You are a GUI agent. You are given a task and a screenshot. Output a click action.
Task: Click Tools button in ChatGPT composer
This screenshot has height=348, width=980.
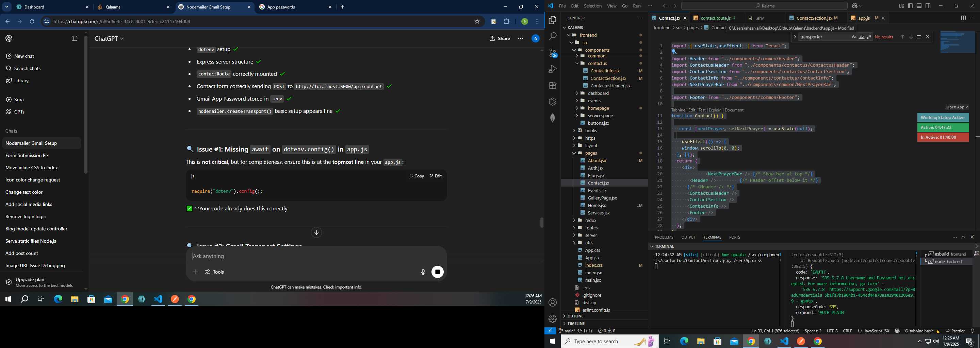click(x=215, y=272)
